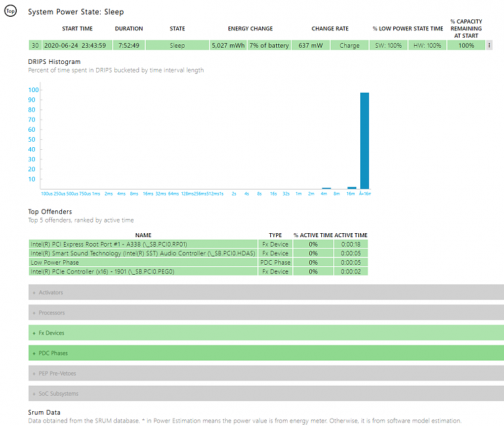Image resolution: width=504 pixels, height=426 pixels.
Task: Click the 50 y-axis label
Action: [x=32, y=140]
